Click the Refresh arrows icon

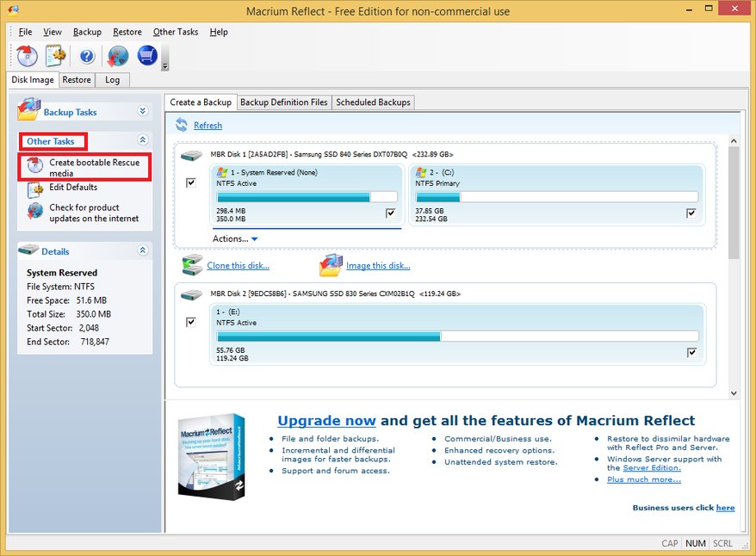tap(182, 125)
